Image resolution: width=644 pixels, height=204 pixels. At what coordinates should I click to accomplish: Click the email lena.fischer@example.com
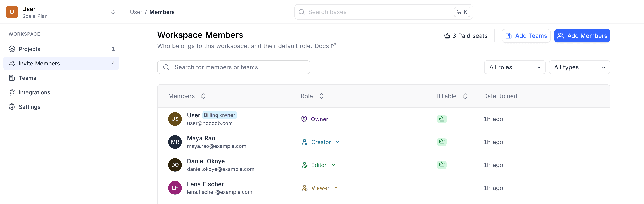[220, 192]
